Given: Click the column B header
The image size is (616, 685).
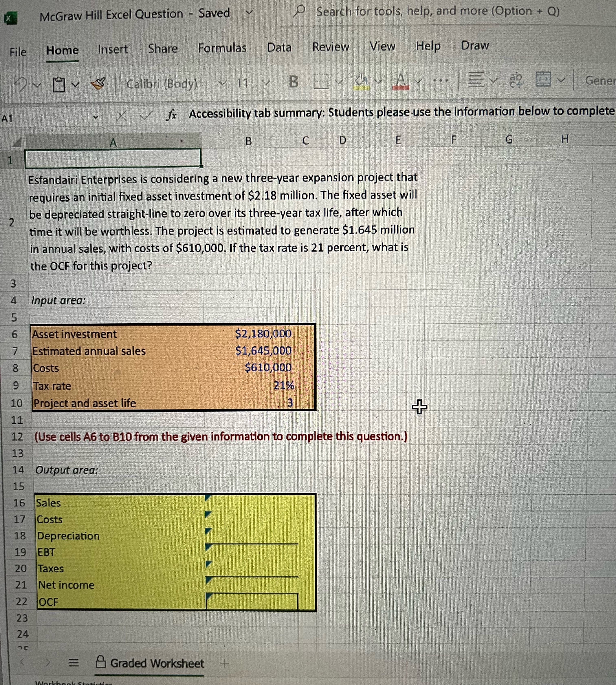Looking at the screenshot, I should click(x=249, y=141).
